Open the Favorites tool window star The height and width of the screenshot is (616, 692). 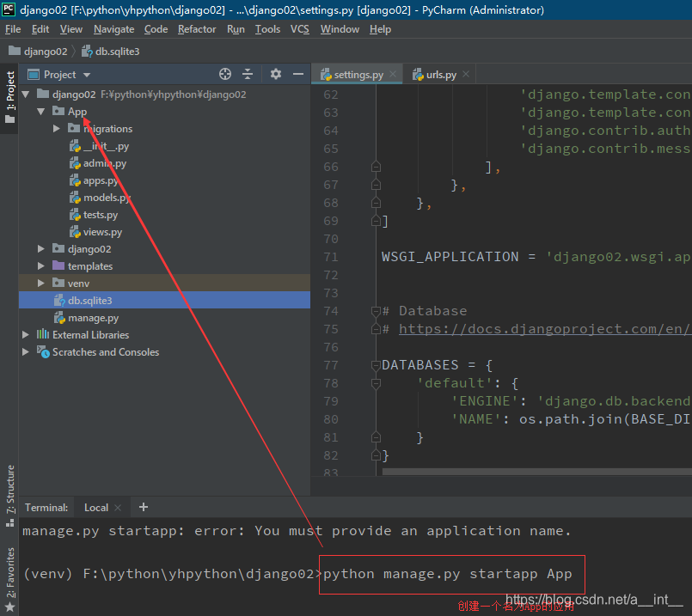(10, 607)
